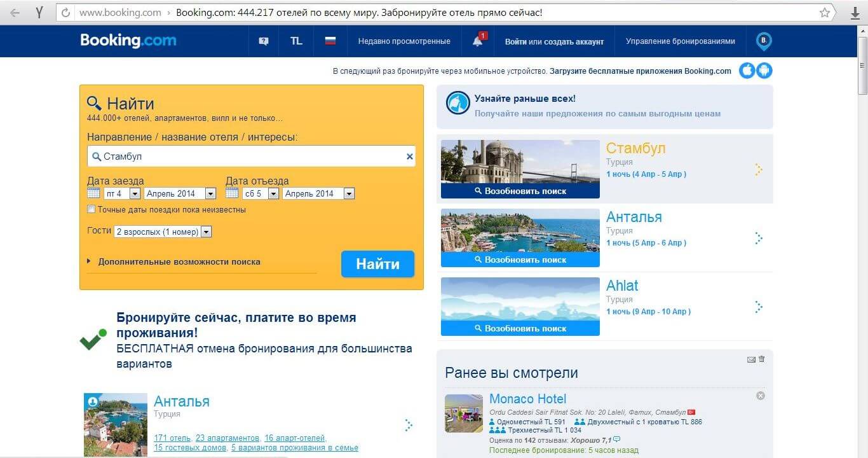The width and height of the screenshot is (868, 458).
Task: Tick the exact dates unknown checkbox
Action: (x=92, y=209)
